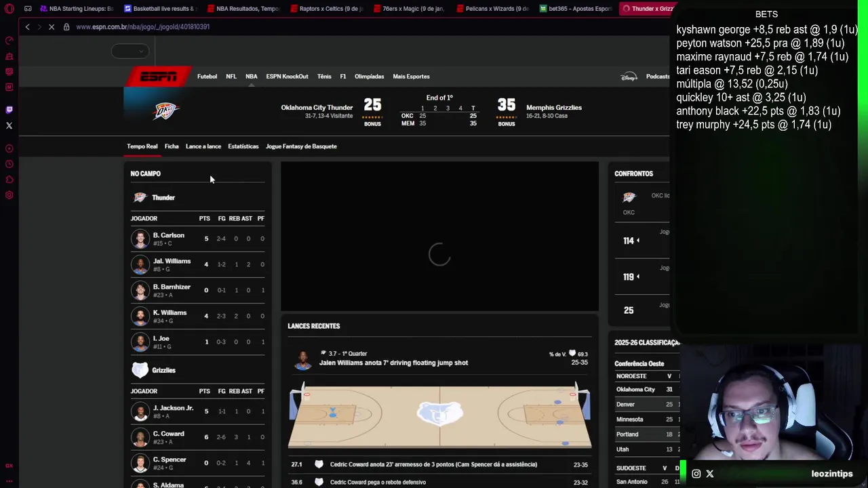Image resolution: width=868 pixels, height=488 pixels.
Task: Open the F1 menu in the ESPN nav
Action: coord(343,77)
